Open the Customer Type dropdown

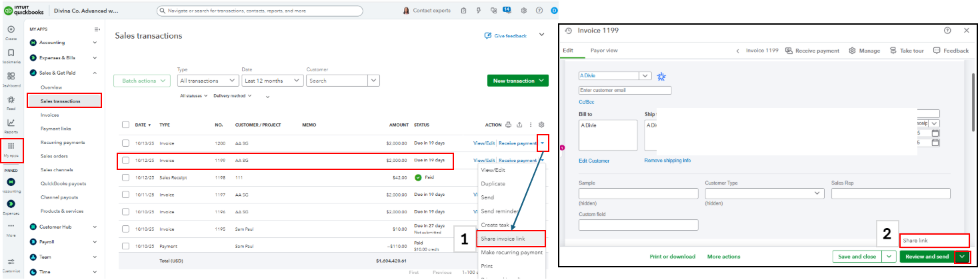pyautogui.click(x=765, y=193)
